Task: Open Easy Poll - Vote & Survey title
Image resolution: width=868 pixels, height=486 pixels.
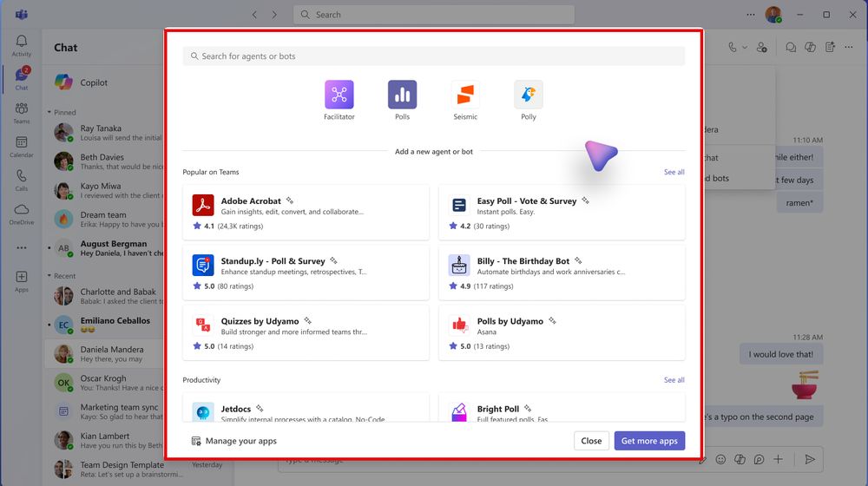Action: point(527,201)
